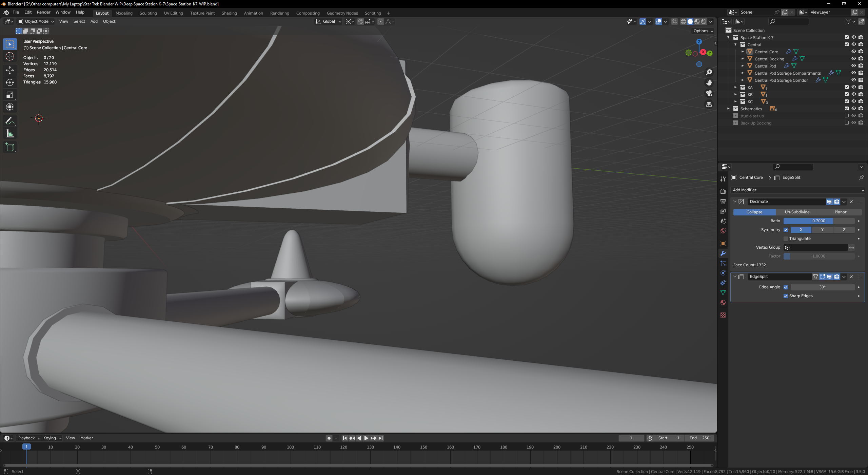The image size is (868, 475).
Task: Switch to wireframe viewport shading
Action: 683,21
